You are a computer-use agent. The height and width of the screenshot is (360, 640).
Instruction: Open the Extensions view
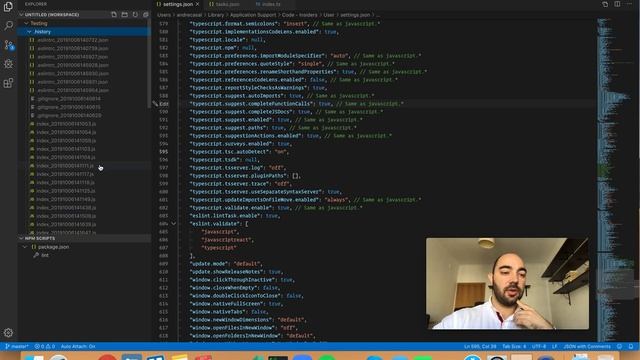8,83
